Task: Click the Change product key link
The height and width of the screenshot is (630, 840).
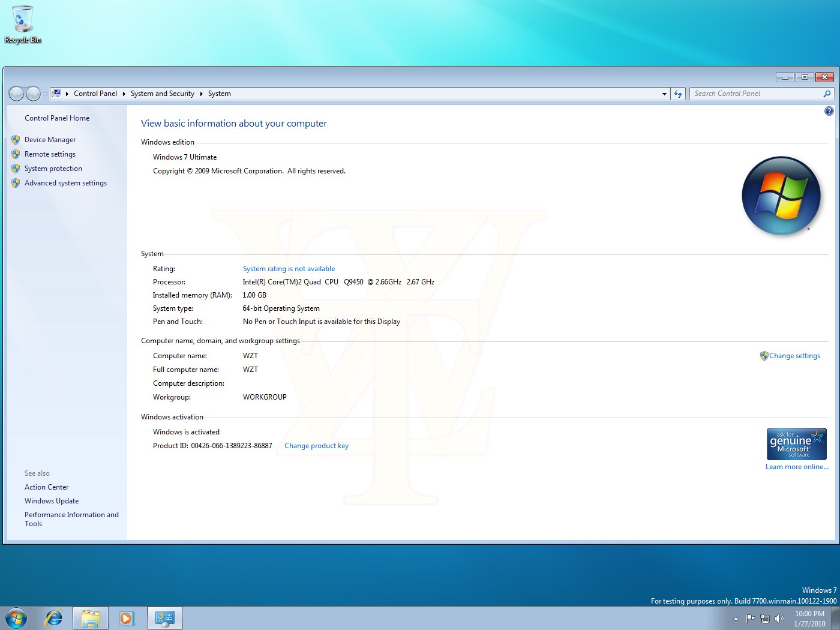Action: coord(316,446)
